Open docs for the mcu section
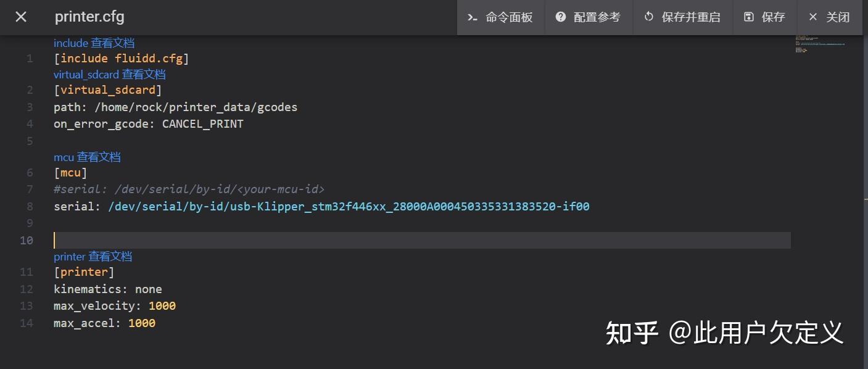The image size is (868, 369). point(99,157)
